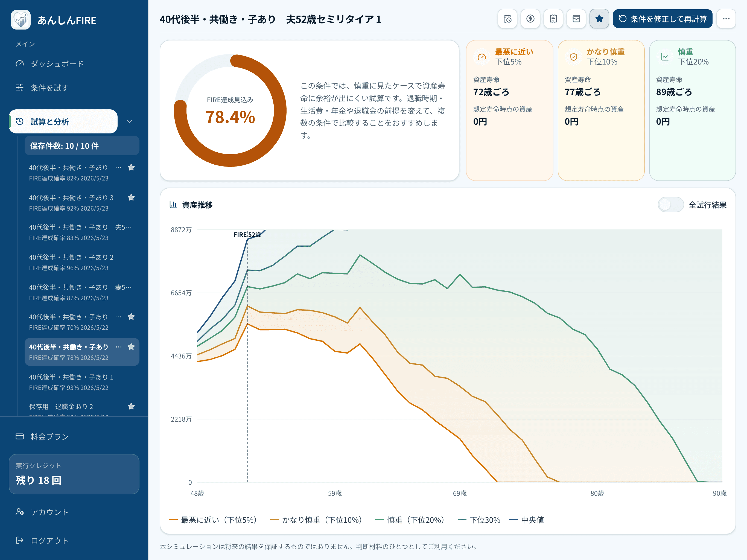Click the shield icon in かなり慎重 card
Viewport: 747px width, 560px height.
tap(573, 57)
